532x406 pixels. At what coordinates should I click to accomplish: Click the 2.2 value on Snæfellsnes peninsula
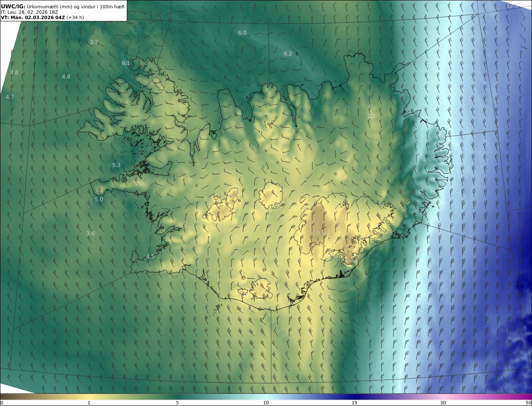pyautogui.click(x=140, y=183)
